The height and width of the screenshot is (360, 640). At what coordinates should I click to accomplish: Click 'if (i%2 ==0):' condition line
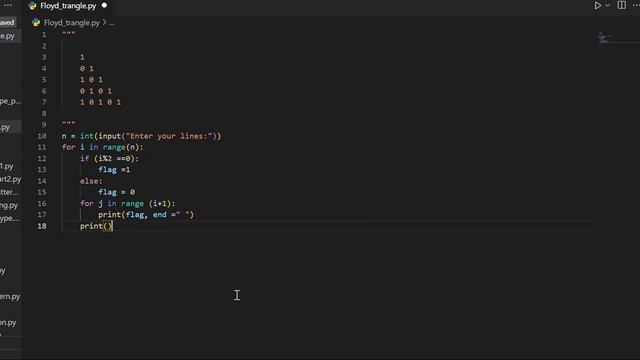[x=109, y=158]
